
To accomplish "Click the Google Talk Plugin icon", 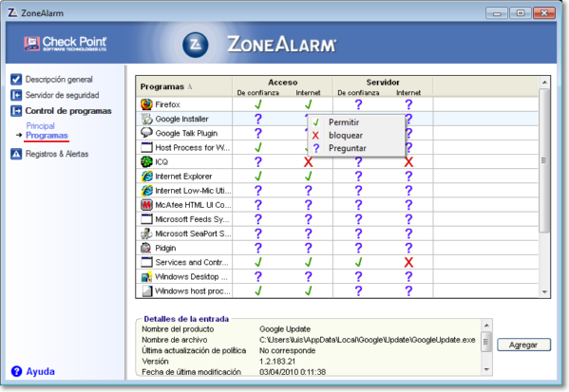I will coord(146,133).
